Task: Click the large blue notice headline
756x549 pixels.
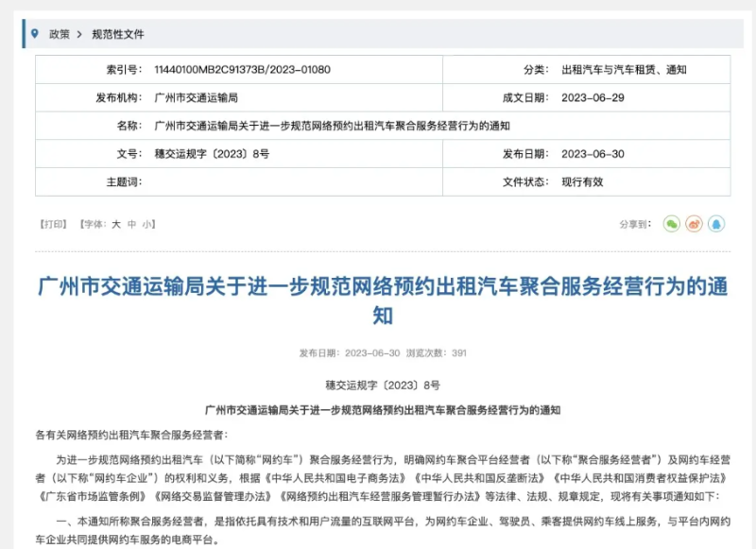Action: coord(383,300)
